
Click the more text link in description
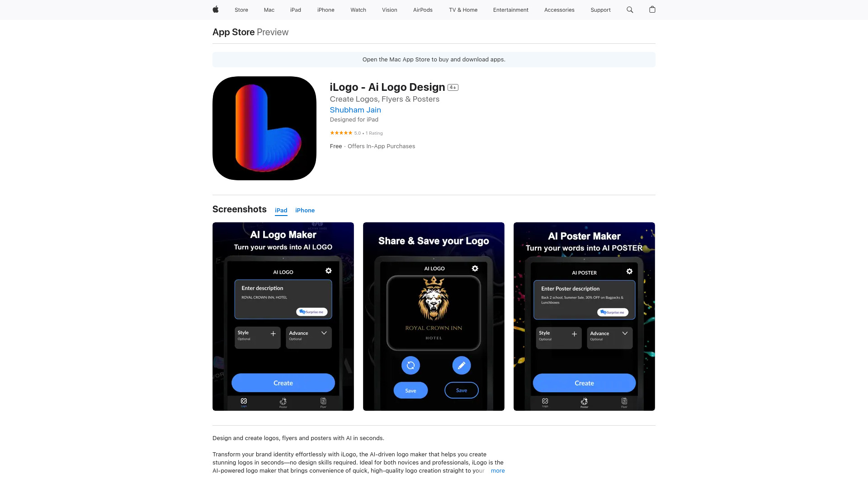pyautogui.click(x=497, y=471)
